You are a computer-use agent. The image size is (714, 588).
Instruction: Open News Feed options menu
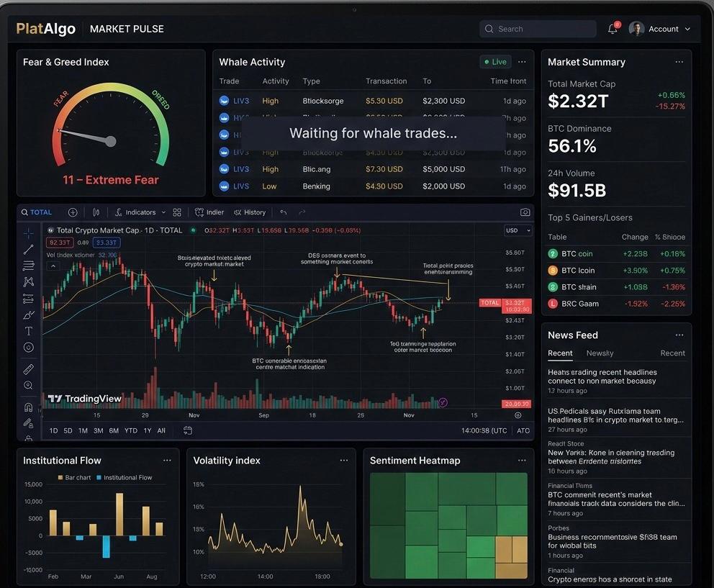[x=679, y=335]
